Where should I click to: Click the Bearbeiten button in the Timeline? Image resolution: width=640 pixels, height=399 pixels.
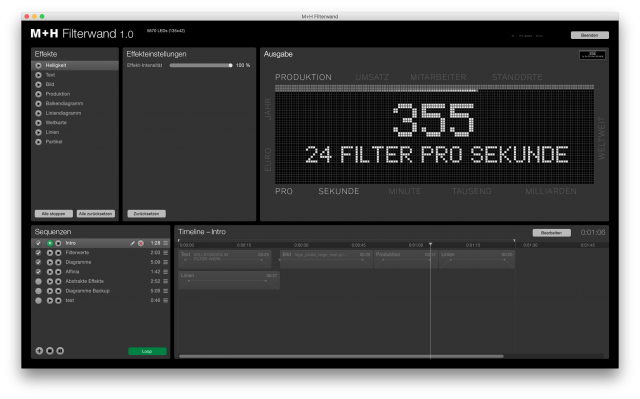click(551, 233)
